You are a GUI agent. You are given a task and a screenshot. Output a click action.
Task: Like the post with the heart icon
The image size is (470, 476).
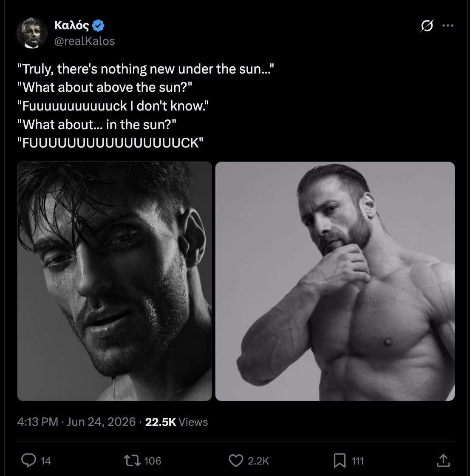(236, 461)
